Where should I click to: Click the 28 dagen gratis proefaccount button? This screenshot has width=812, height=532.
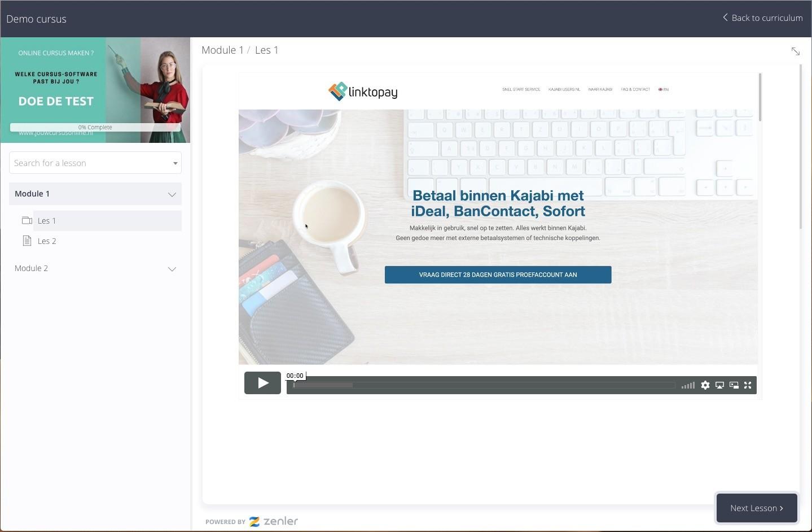point(498,275)
